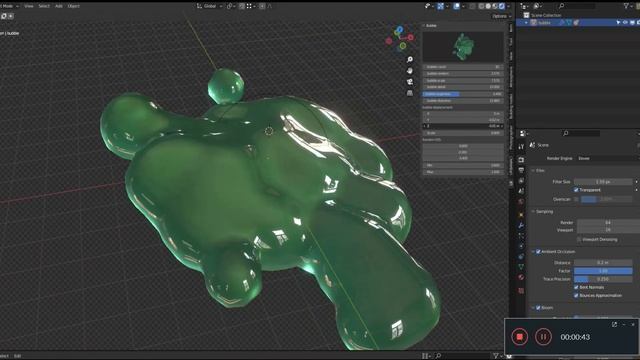Pause the screen recording
Viewport: 640px width, 360px height.
[543, 337]
